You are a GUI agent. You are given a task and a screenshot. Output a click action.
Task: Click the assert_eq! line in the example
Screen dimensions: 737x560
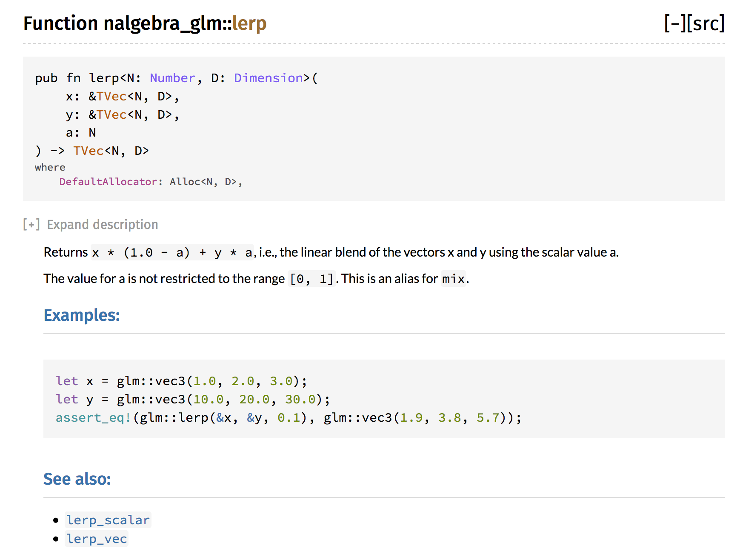[x=288, y=418]
